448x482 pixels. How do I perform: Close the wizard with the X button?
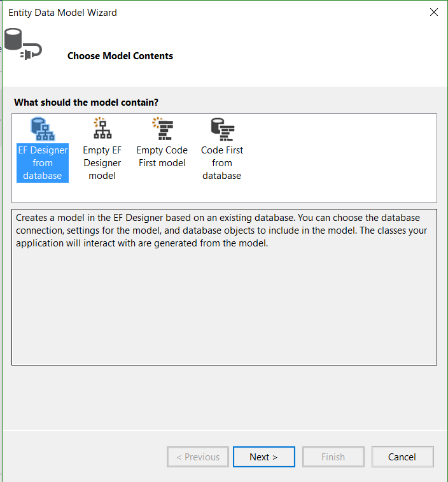(x=434, y=12)
